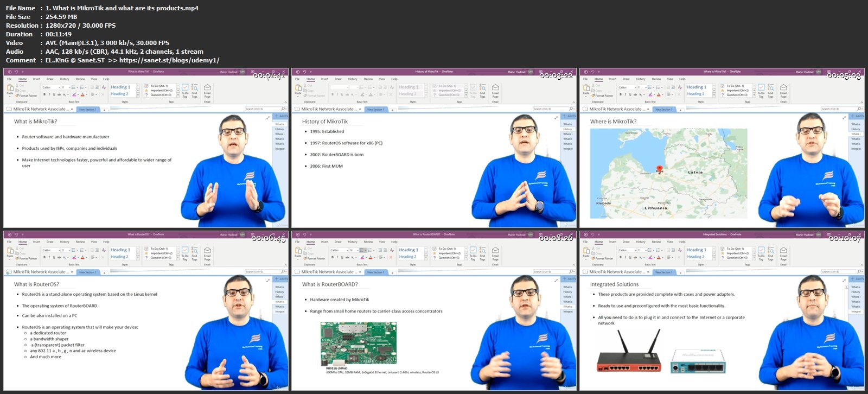
Task: Open the History page in 'What is MikroTik?' page list
Action: 279,129
